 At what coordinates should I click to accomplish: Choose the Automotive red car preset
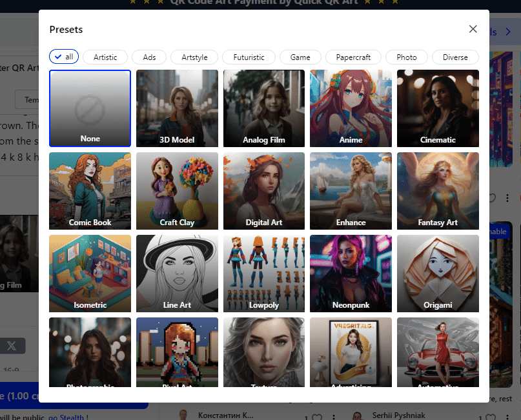tap(438, 352)
